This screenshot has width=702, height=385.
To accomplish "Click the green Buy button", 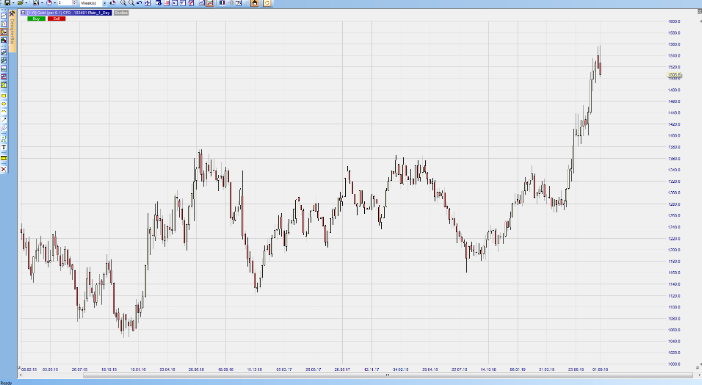I will coord(36,19).
